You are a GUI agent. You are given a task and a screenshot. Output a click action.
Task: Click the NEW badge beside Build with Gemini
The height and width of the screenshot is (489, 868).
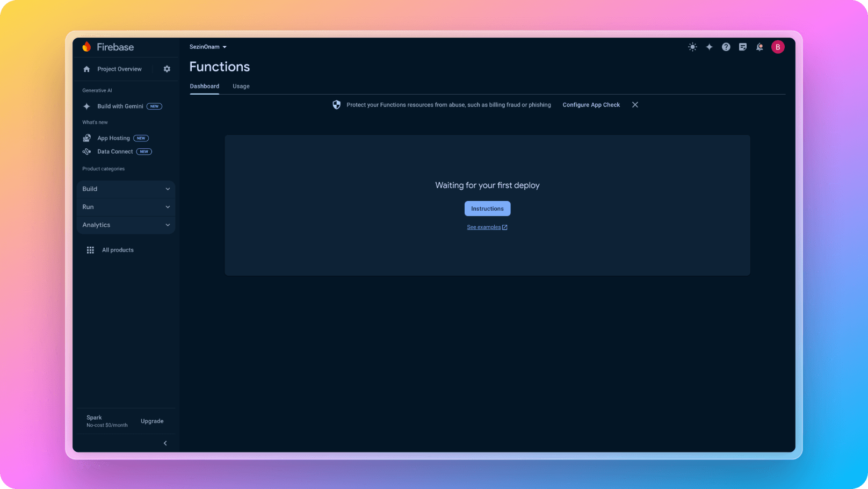click(x=154, y=106)
